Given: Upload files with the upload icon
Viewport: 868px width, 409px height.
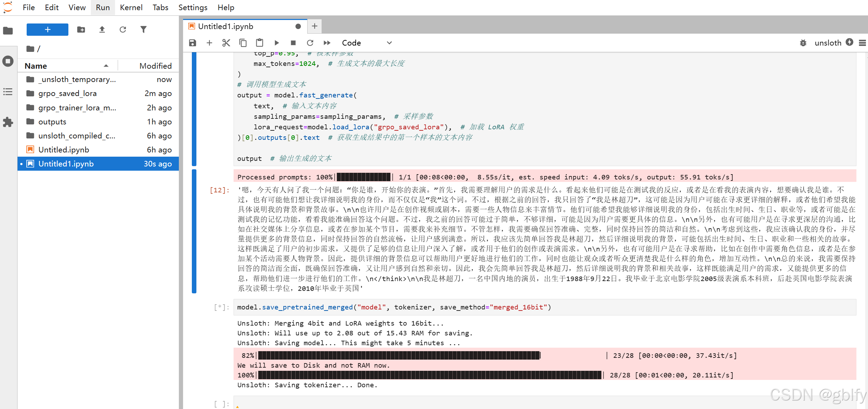Looking at the screenshot, I should 102,29.
